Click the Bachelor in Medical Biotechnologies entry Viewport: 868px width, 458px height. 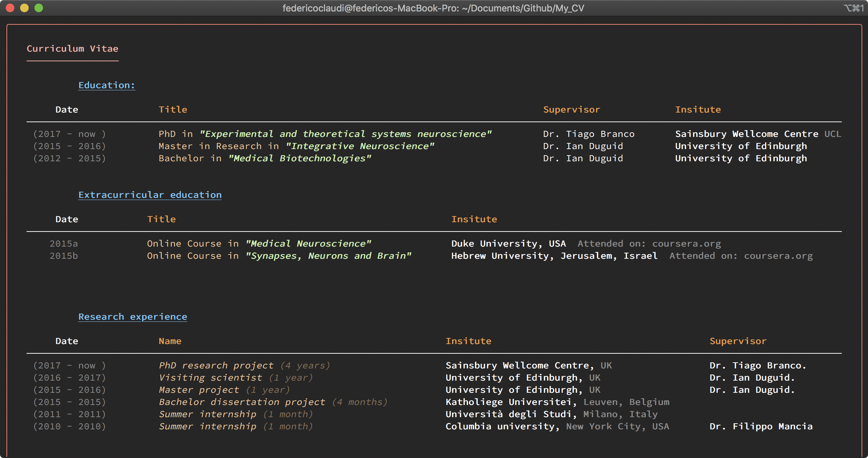(265, 158)
